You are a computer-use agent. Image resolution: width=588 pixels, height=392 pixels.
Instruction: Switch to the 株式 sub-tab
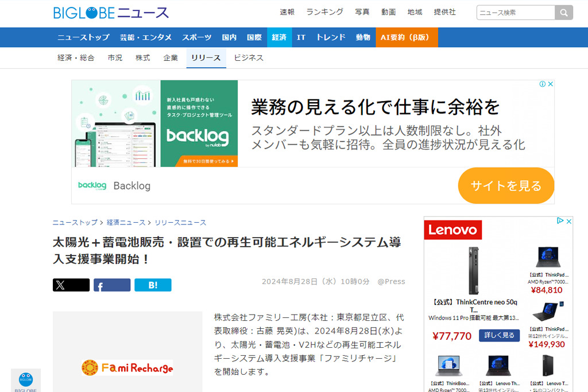click(x=143, y=58)
